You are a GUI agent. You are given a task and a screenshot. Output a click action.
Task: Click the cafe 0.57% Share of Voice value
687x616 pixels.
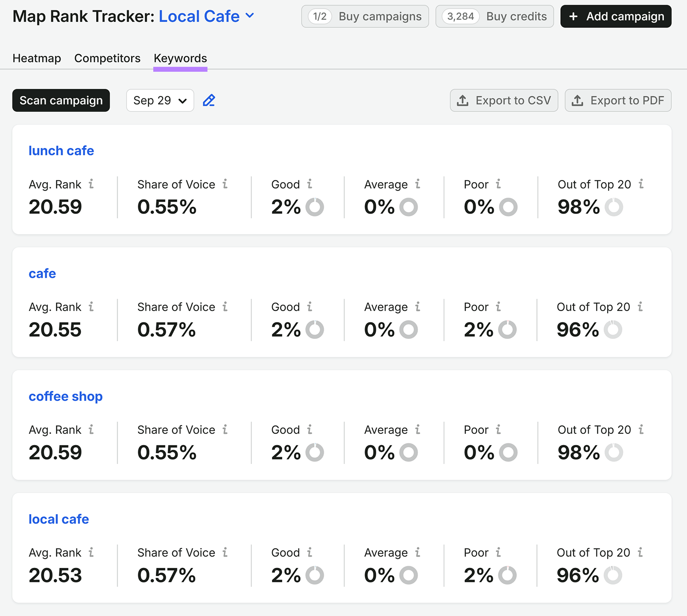(x=167, y=330)
